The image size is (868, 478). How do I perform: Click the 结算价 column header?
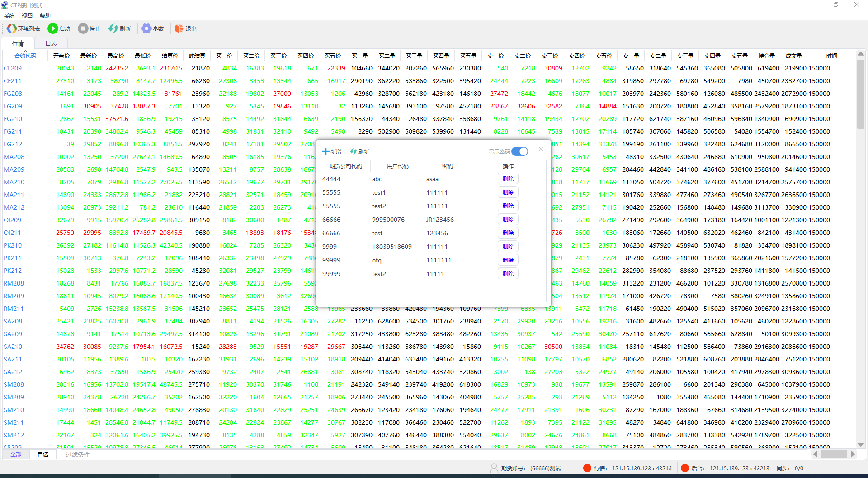[x=170, y=56]
